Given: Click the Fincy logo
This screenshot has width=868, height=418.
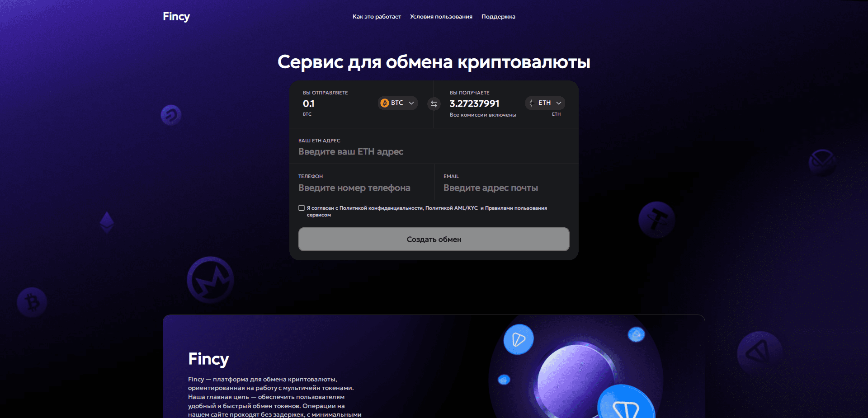Looking at the screenshot, I should coord(176,16).
